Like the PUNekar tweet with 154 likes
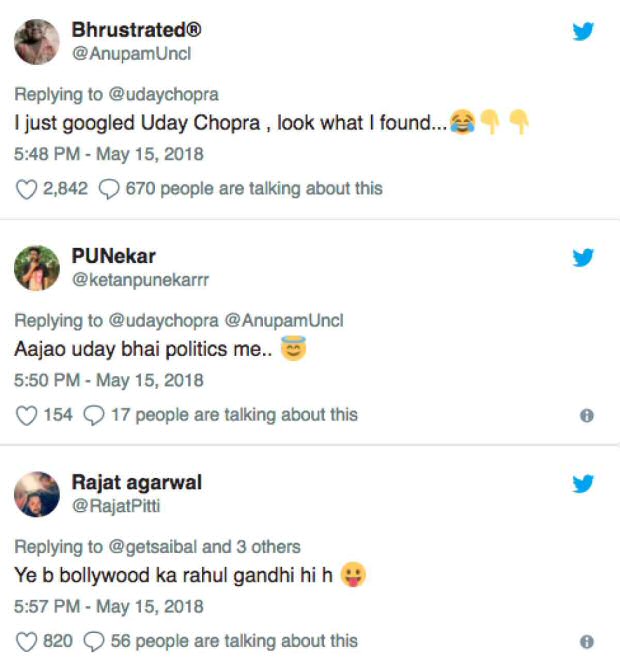This screenshot has width=620, height=666. click(27, 414)
